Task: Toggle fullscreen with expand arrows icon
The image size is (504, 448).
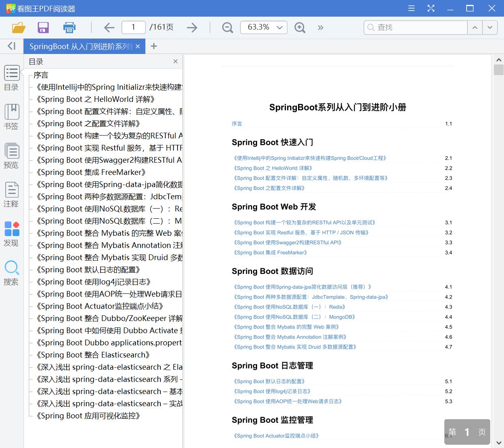Action: (431, 8)
